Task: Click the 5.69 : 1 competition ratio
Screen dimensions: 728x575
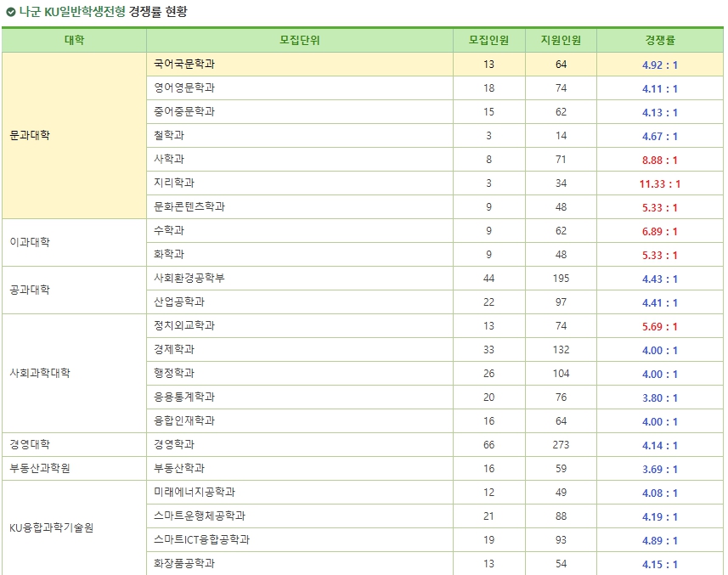Action: point(660,327)
